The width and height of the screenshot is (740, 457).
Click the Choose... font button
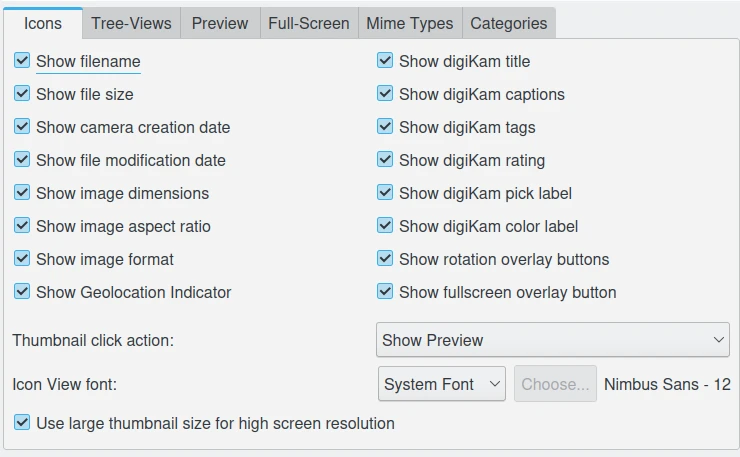point(555,384)
